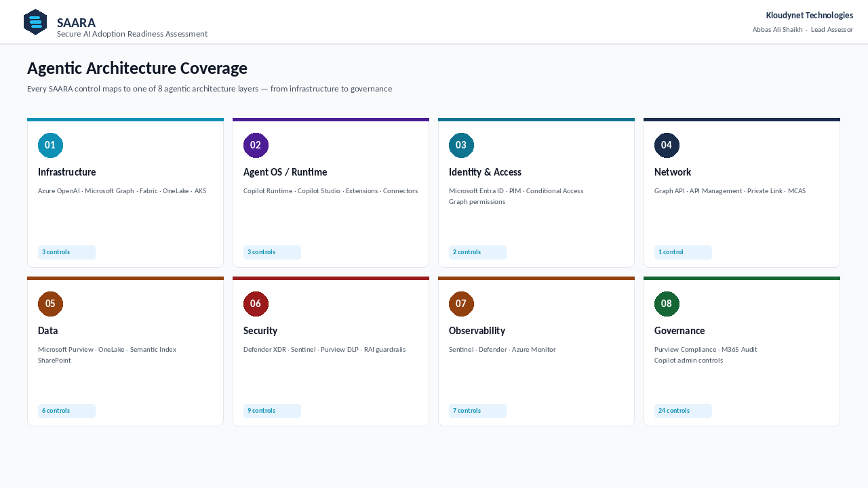Click the SAARA app name

[x=76, y=23]
